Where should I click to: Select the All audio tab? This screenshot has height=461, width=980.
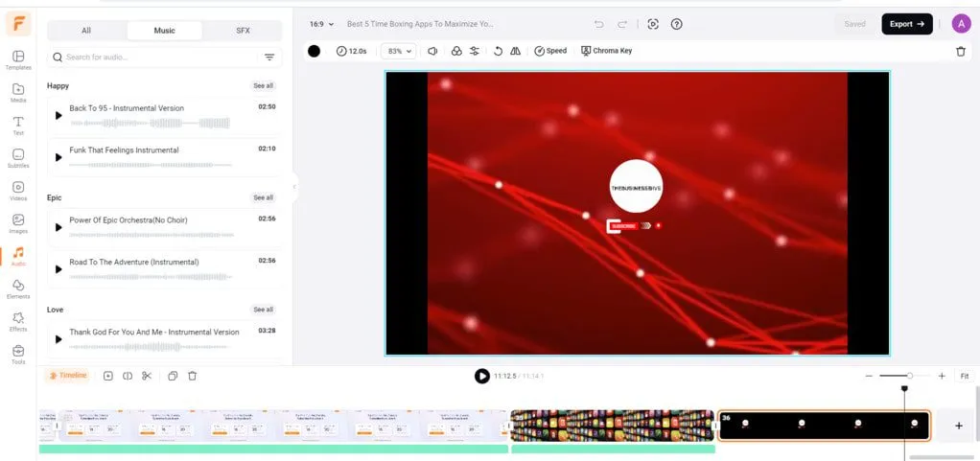click(86, 31)
